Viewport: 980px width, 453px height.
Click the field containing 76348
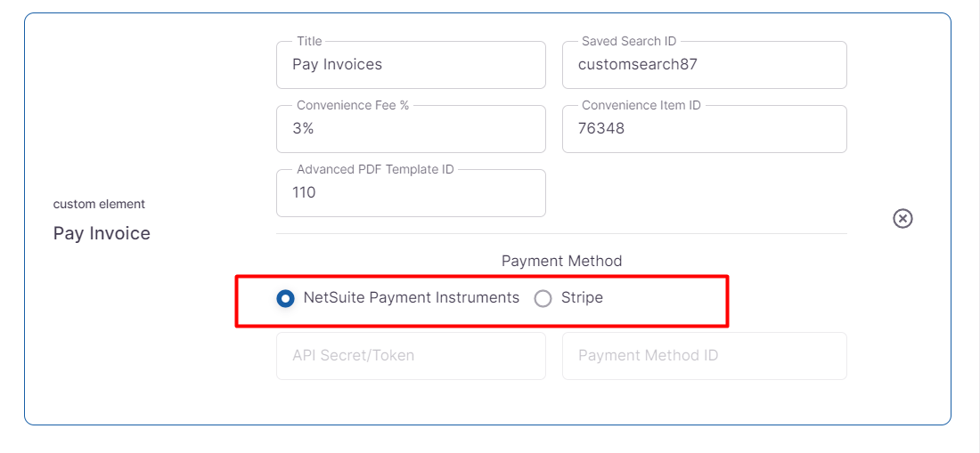coord(703,129)
